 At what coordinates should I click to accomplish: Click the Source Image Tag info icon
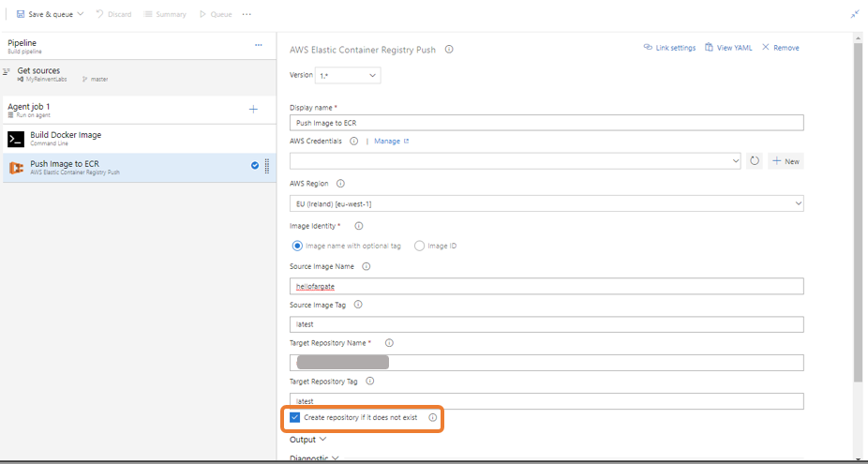[358, 305]
